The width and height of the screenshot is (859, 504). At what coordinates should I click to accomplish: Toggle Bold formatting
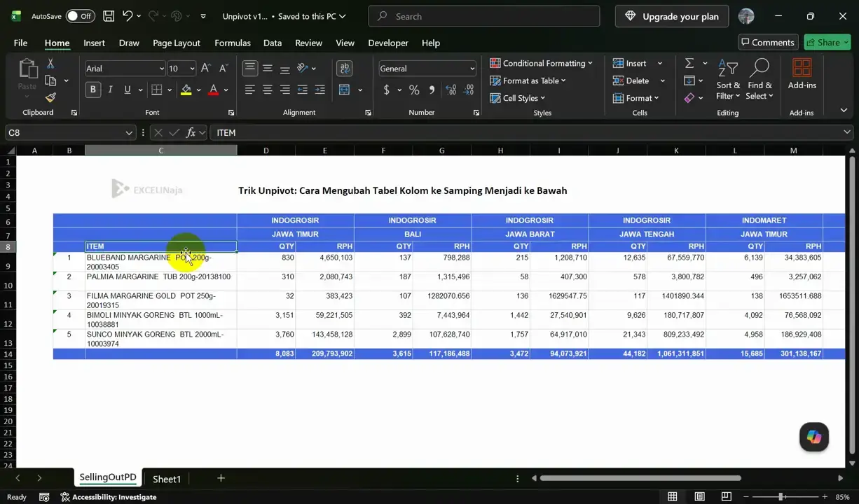click(92, 90)
